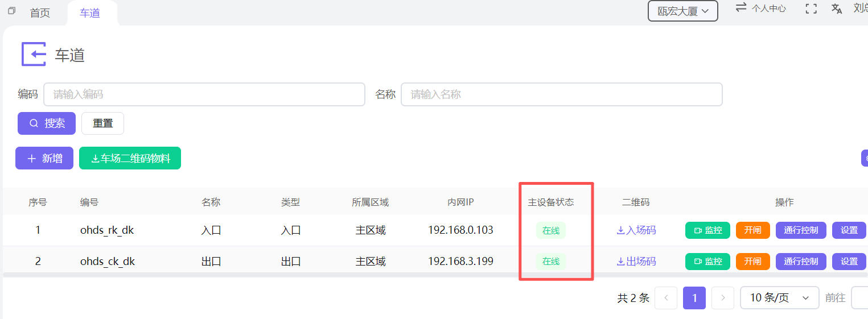Click the 车道 page header icon

[34, 54]
